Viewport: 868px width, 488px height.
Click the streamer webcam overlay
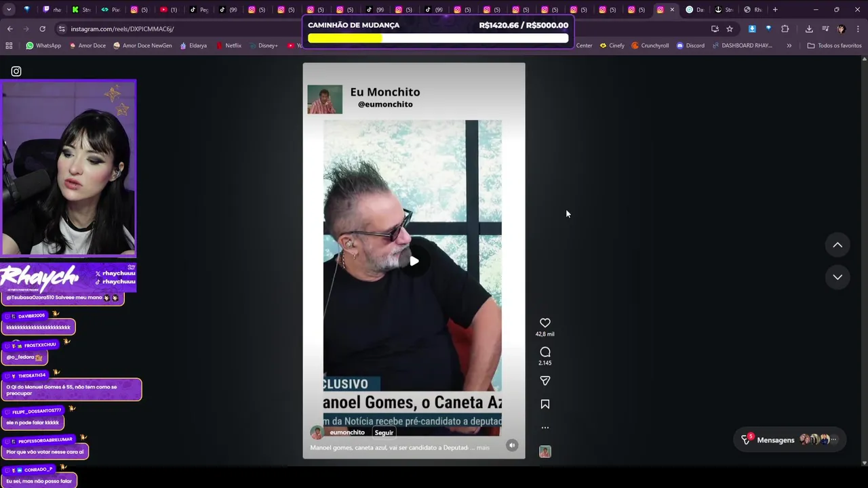(x=68, y=168)
